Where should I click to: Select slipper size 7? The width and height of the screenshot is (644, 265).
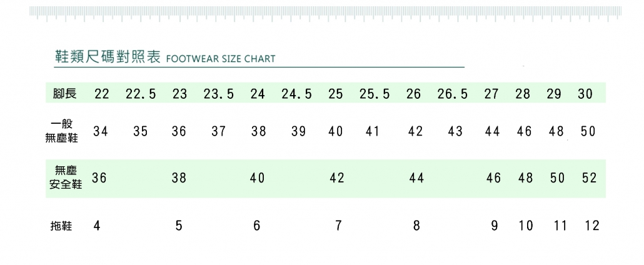point(338,226)
